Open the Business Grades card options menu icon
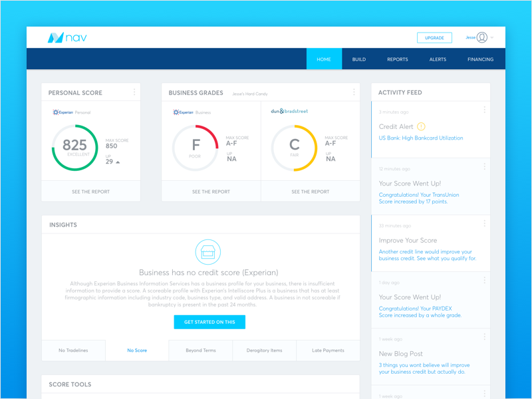Viewport: 532px width, 399px height. pos(353,92)
